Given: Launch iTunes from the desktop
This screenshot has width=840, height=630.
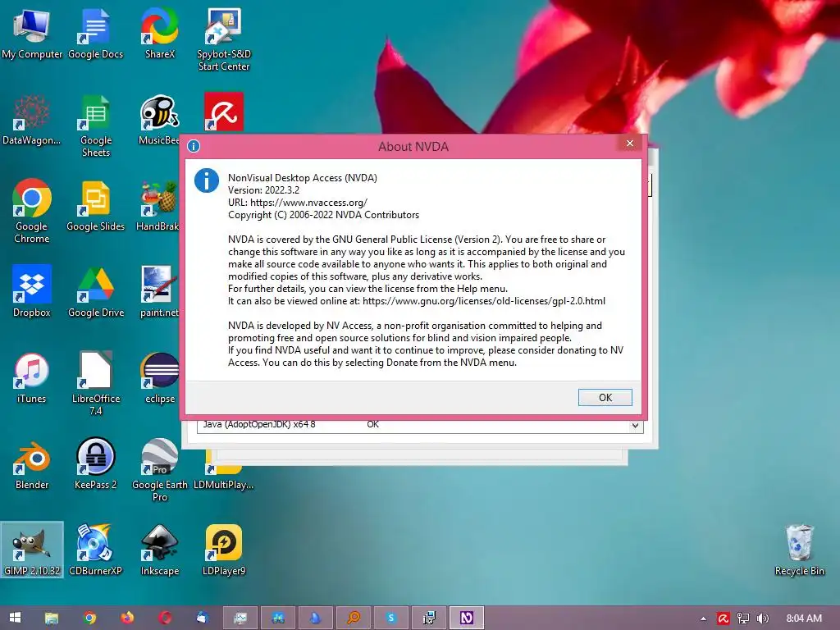Looking at the screenshot, I should pyautogui.click(x=32, y=378).
